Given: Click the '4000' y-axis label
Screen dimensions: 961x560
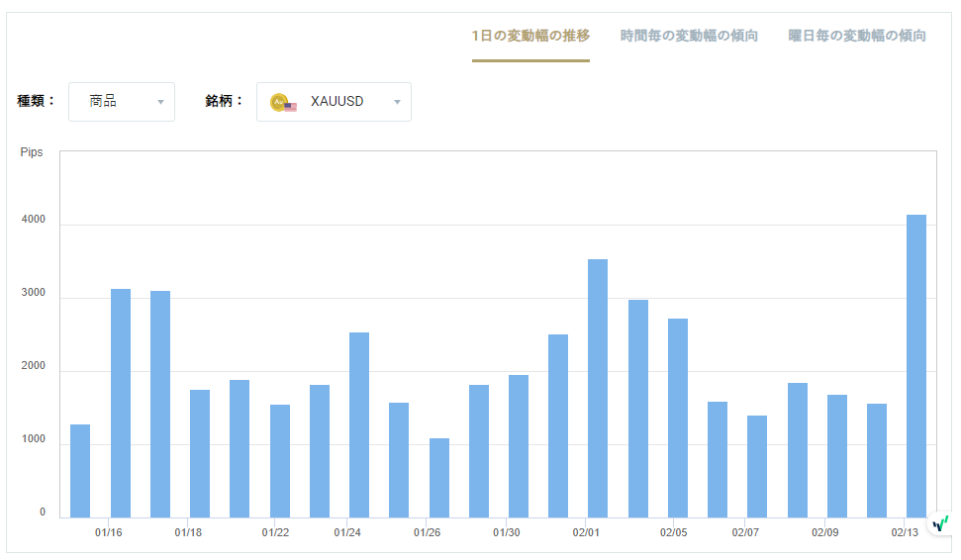Looking at the screenshot, I should (x=33, y=220).
